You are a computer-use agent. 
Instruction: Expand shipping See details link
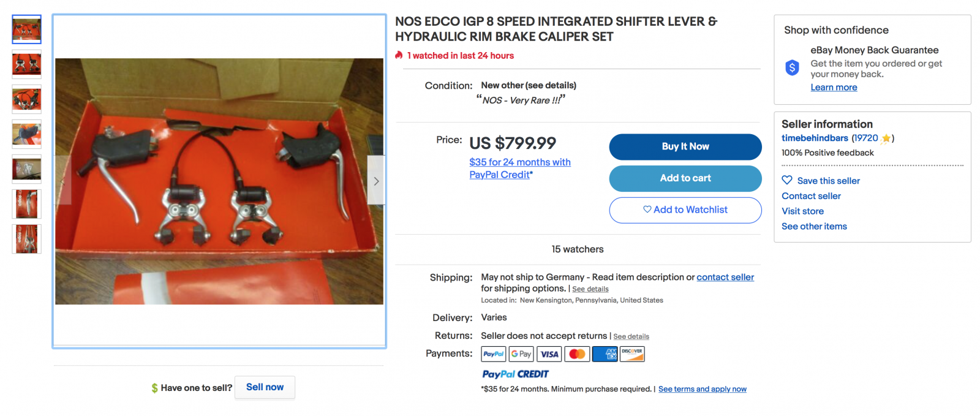(x=590, y=289)
